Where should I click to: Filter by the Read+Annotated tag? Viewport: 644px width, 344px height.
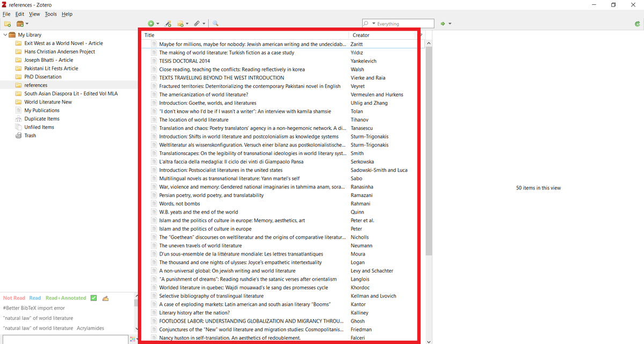point(66,298)
